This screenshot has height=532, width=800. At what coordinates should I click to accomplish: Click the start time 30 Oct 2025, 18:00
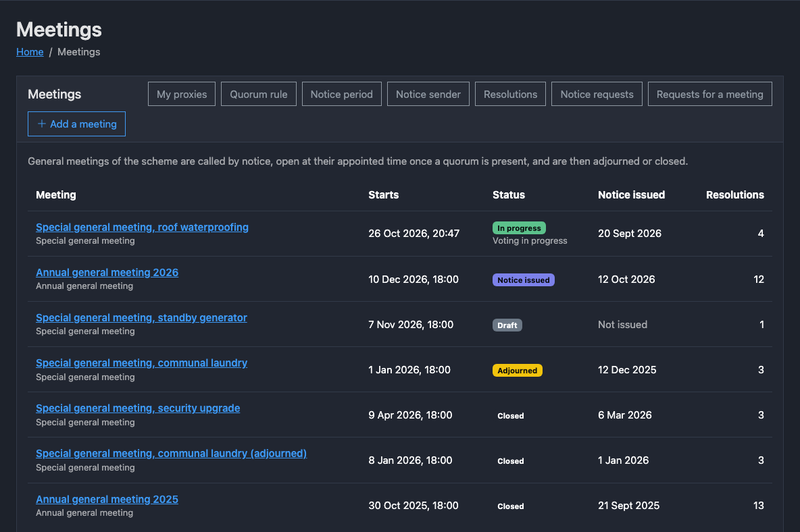(414, 506)
